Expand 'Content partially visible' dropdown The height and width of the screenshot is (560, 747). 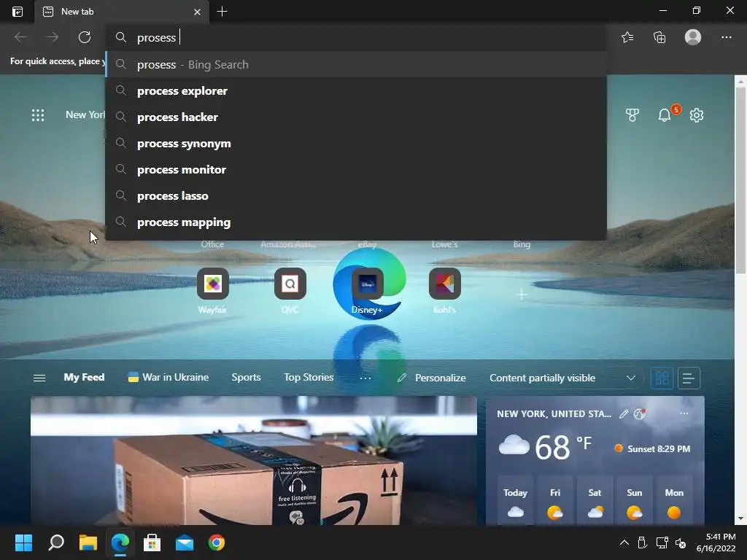click(562, 378)
